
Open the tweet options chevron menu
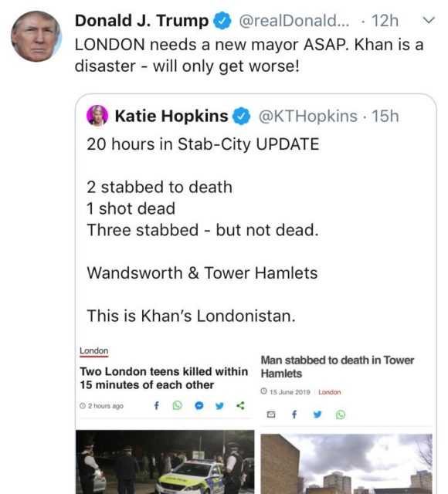[429, 20]
